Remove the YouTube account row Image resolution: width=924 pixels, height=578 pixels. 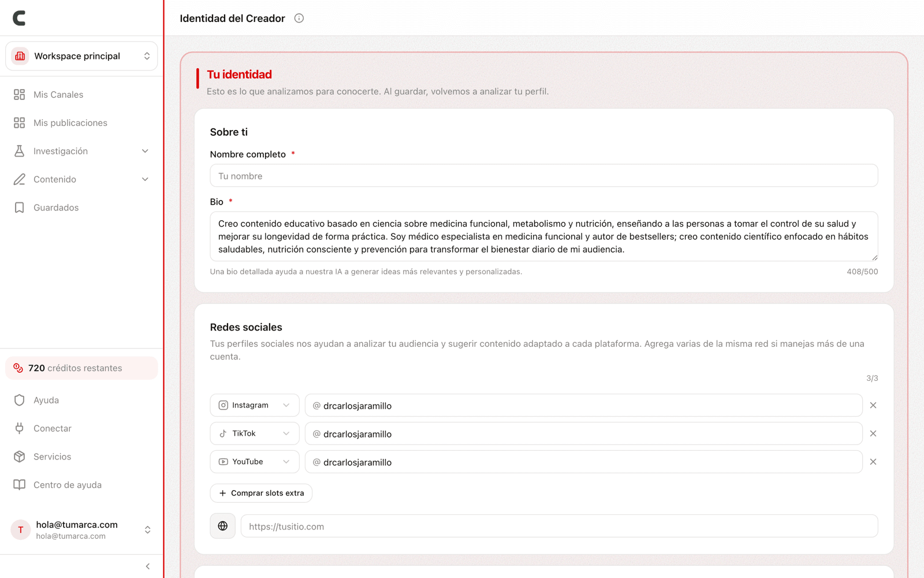873,462
